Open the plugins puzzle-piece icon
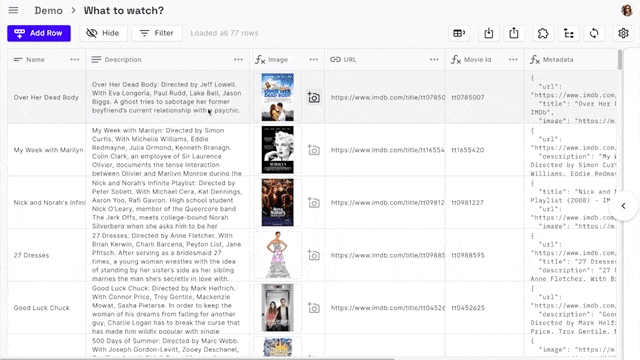The image size is (640, 360). [543, 33]
